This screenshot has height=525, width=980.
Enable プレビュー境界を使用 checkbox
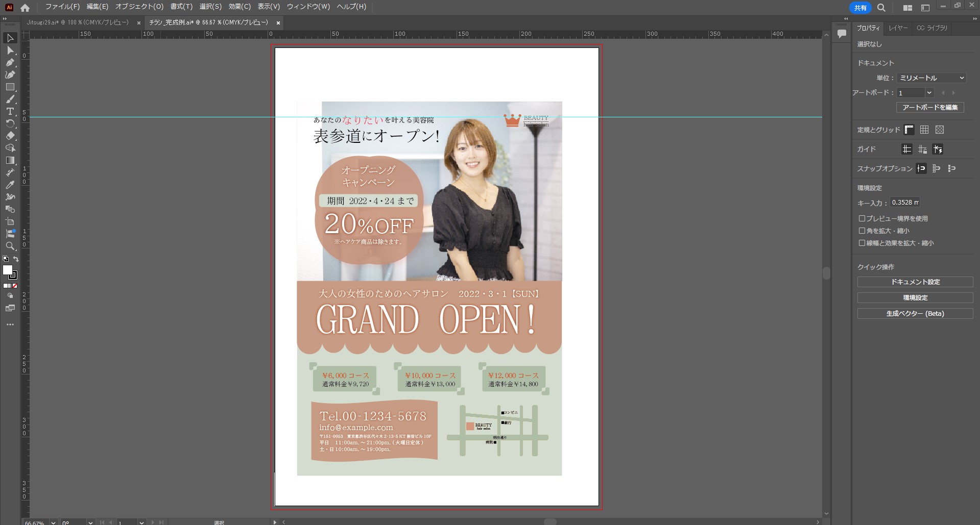coord(862,218)
